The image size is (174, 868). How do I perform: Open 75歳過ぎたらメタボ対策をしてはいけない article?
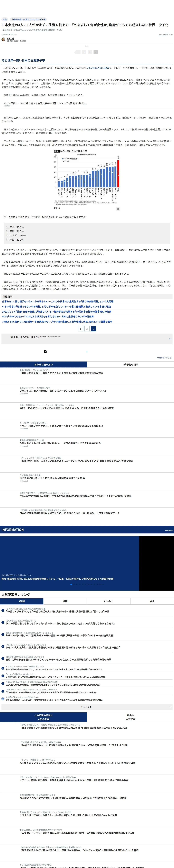(73, 798)
